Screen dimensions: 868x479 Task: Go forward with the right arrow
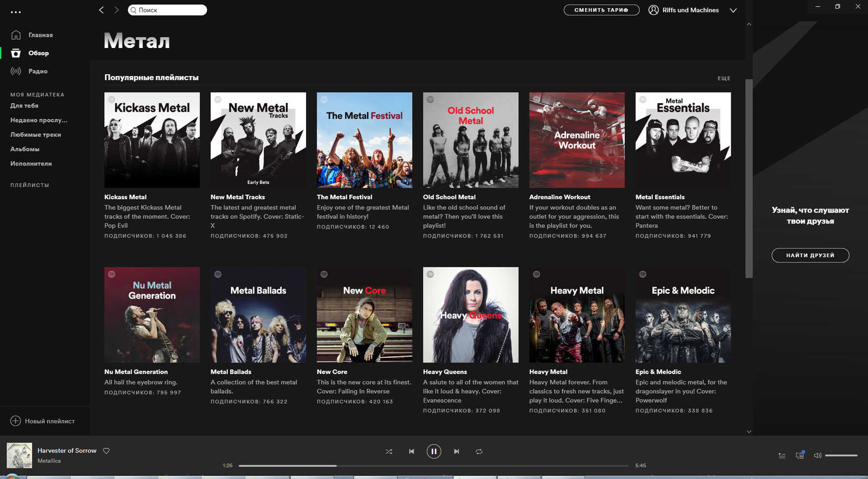(x=116, y=10)
